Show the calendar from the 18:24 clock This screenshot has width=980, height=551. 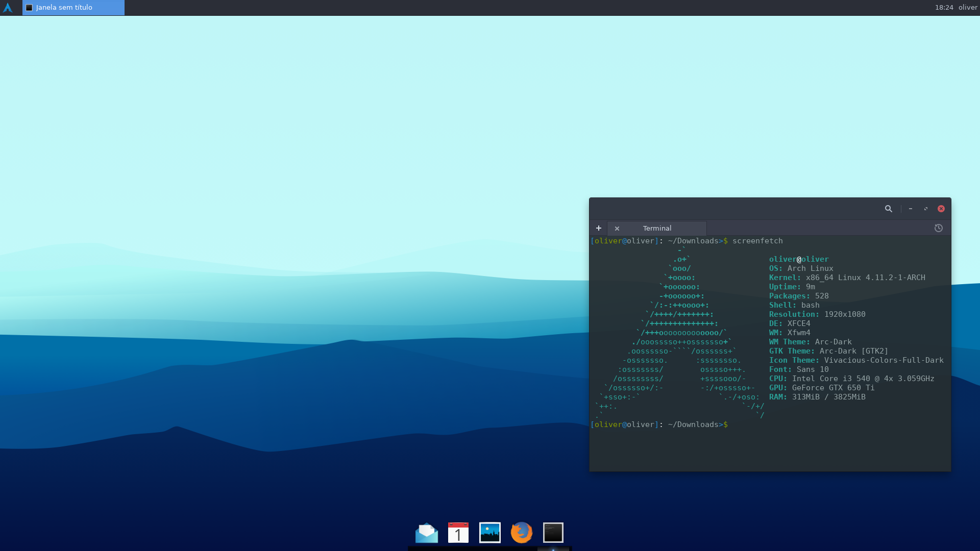(944, 8)
